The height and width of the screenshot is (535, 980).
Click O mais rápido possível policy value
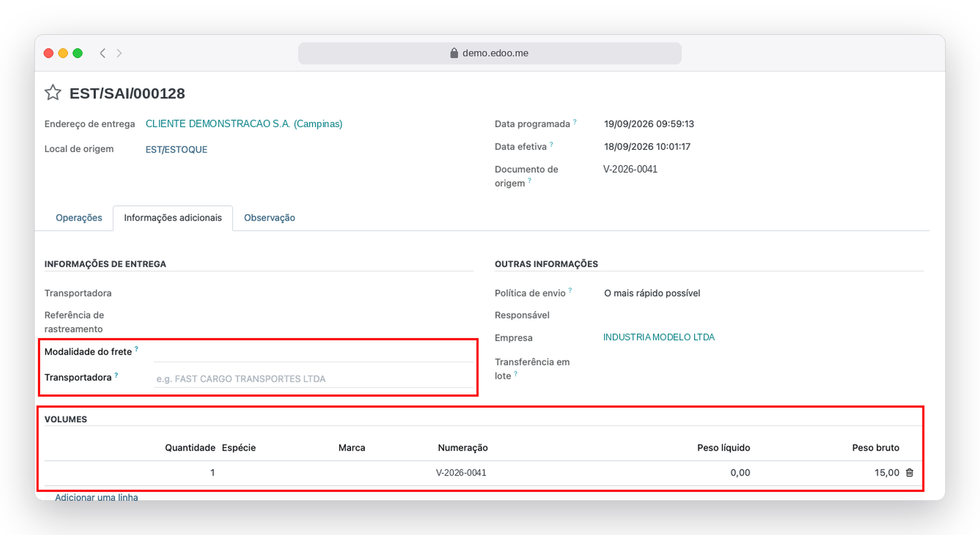coord(652,293)
